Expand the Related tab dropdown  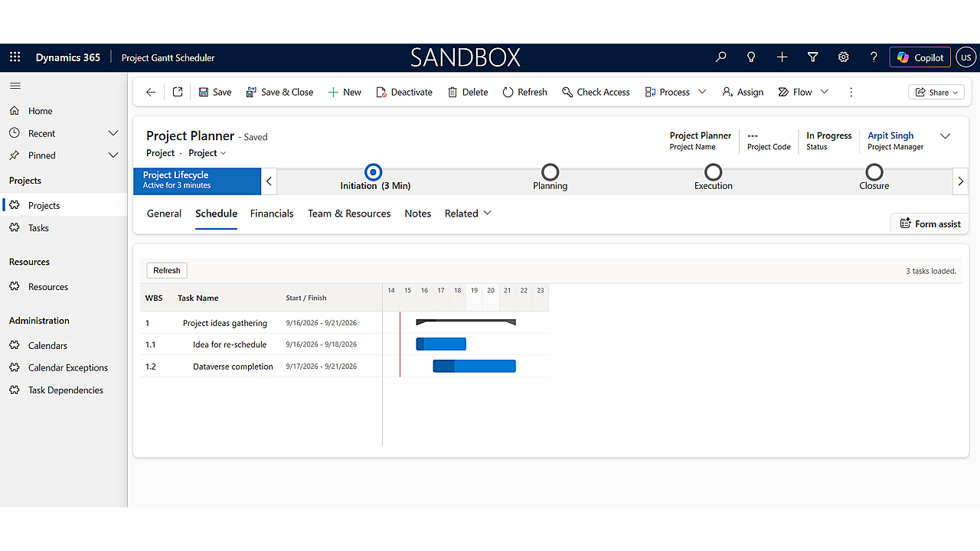(x=468, y=214)
